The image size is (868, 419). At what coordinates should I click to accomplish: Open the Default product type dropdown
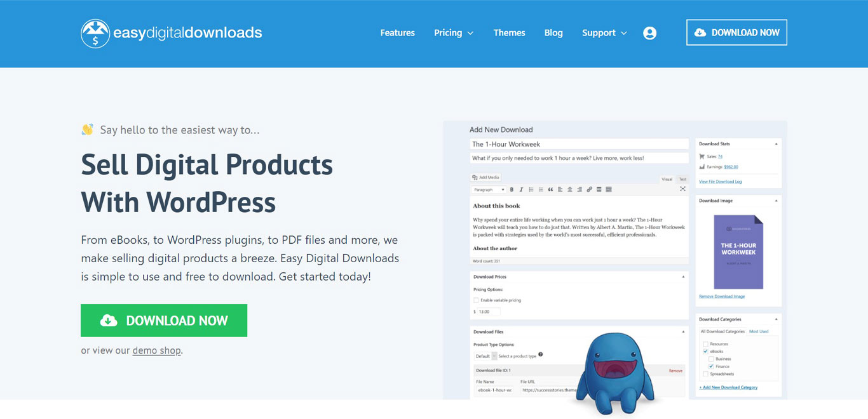point(486,356)
